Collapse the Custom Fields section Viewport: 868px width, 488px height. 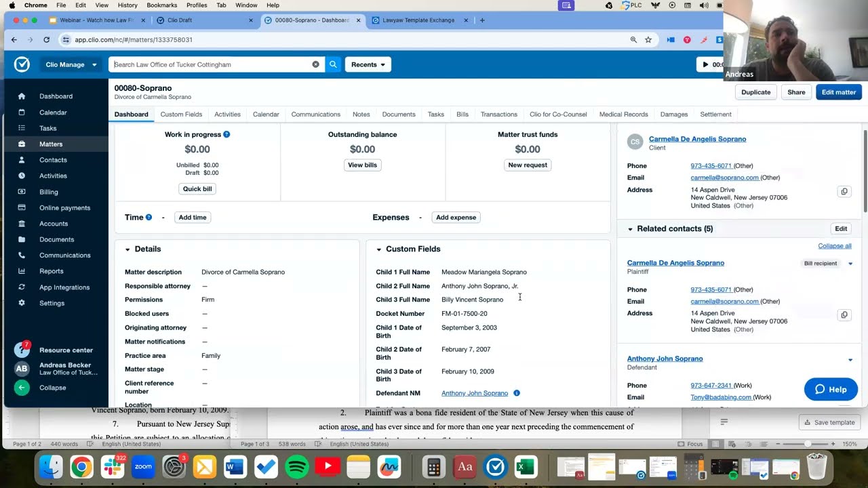click(x=379, y=249)
